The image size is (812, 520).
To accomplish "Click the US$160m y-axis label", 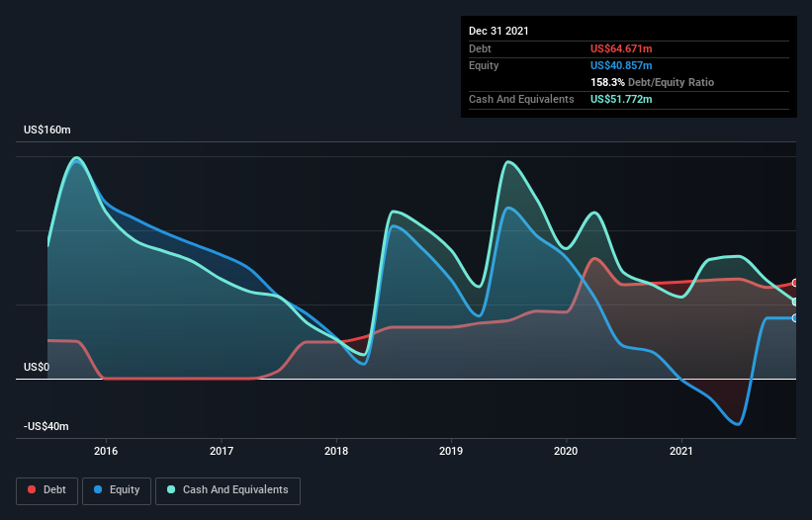I will (x=47, y=130).
